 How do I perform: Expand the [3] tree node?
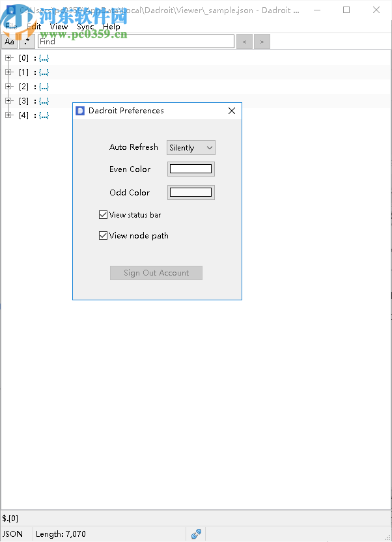pos(8,100)
